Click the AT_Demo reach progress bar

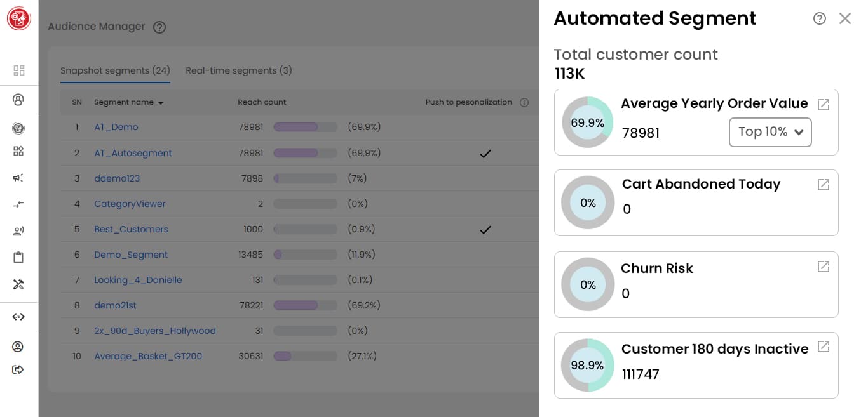pyautogui.click(x=305, y=127)
